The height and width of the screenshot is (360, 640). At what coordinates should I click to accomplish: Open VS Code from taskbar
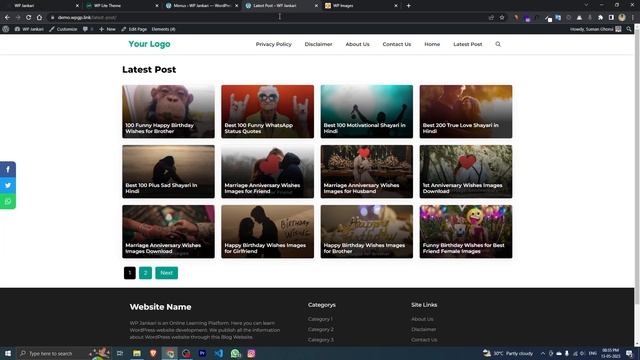point(219,353)
